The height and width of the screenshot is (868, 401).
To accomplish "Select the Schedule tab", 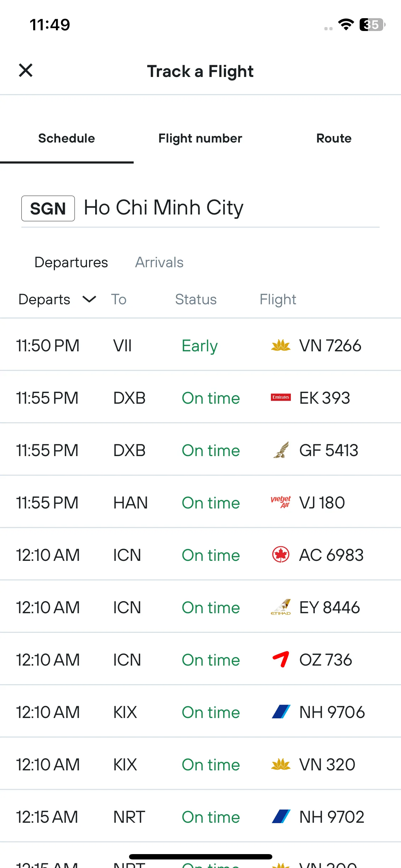I will [x=67, y=138].
